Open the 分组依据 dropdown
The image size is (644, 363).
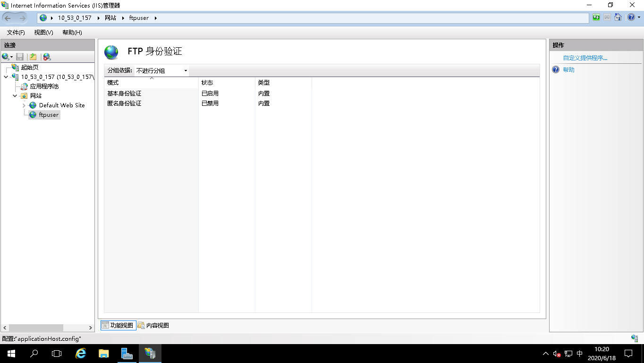(161, 71)
